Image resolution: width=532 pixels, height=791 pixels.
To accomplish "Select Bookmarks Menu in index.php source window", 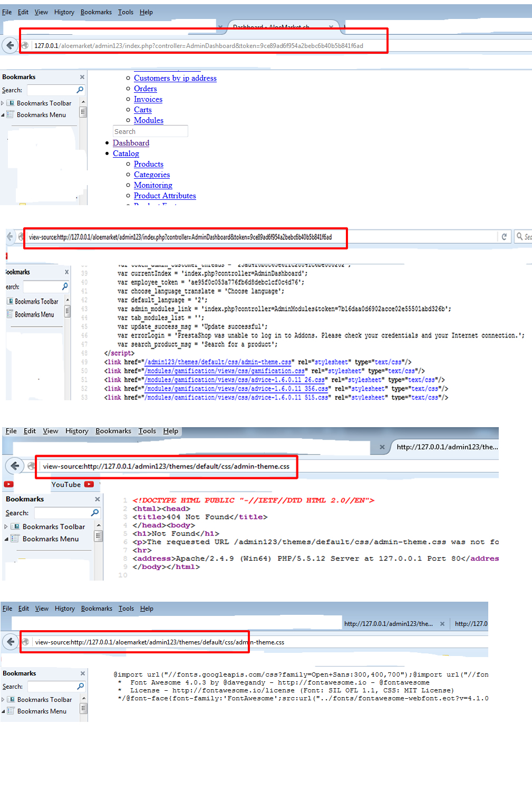I will (x=34, y=314).
